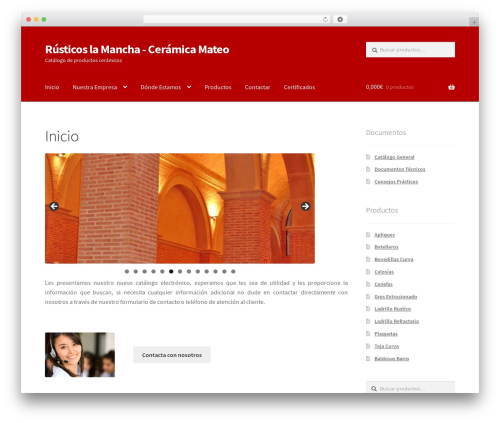Expand the Dónde Estamos submenu chevron
The image size is (500, 423).
pos(189,87)
